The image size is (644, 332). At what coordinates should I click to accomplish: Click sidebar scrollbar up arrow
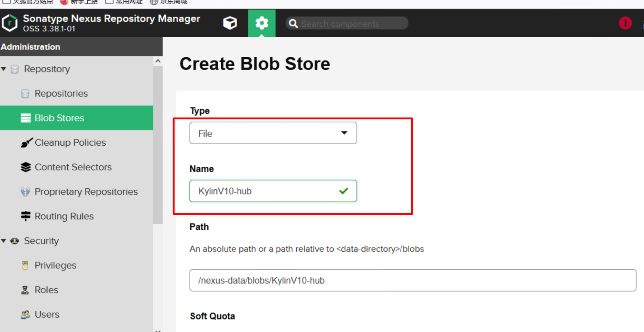158,61
